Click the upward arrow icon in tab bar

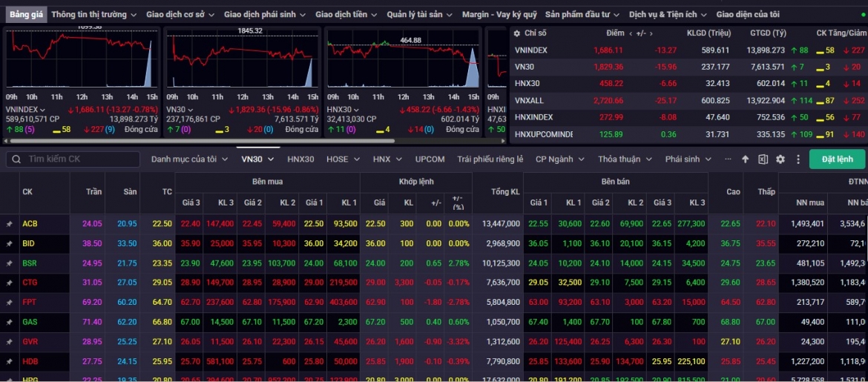coord(745,159)
